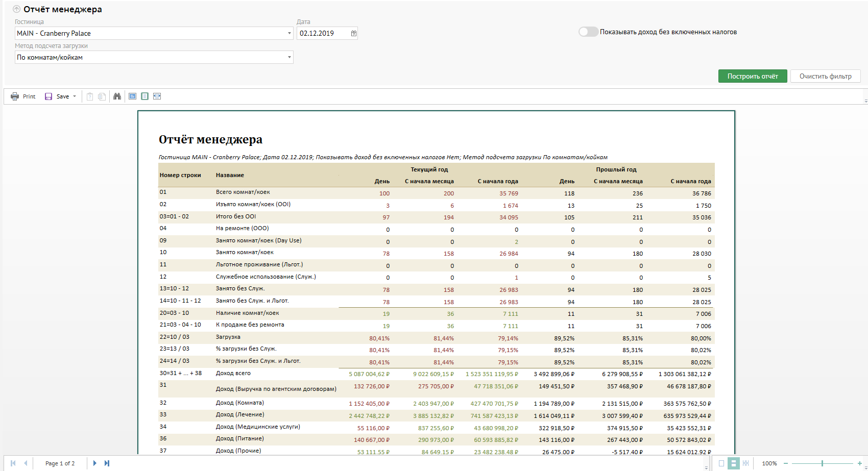
Task: Click the zoom slider in status bar
Action: click(x=822, y=463)
